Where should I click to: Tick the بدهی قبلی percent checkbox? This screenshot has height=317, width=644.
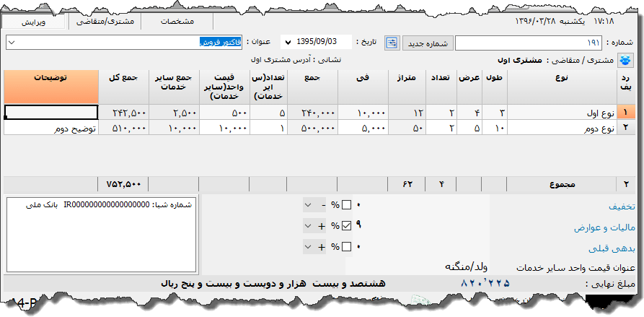tap(346, 247)
